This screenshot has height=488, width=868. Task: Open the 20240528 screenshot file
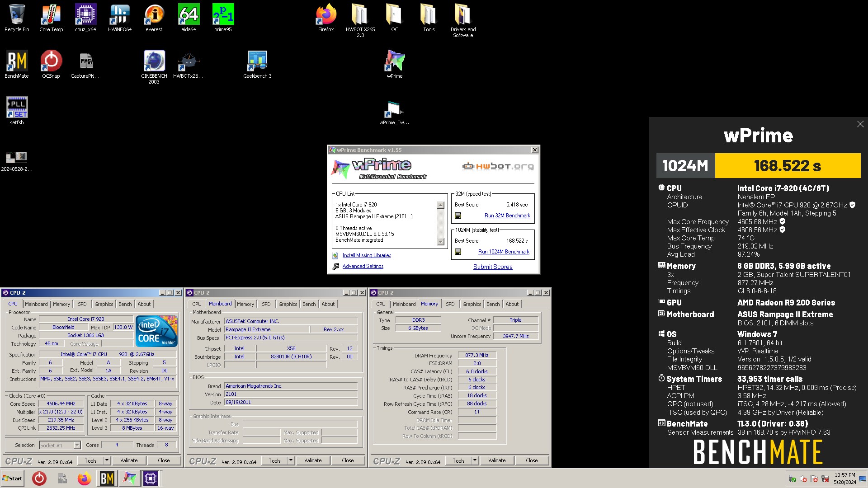17,160
